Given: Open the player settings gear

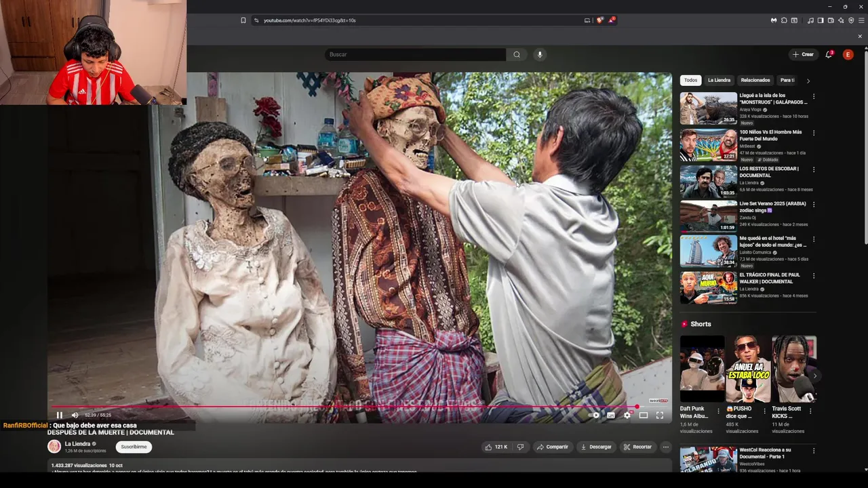Looking at the screenshot, I should [627, 415].
